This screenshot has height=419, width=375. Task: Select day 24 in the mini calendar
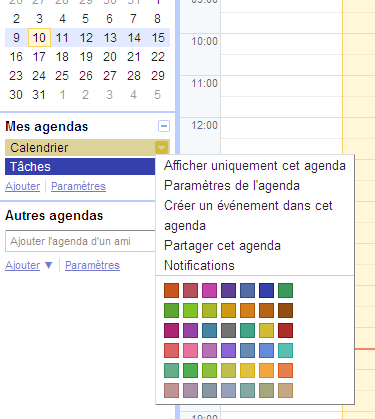click(x=39, y=76)
